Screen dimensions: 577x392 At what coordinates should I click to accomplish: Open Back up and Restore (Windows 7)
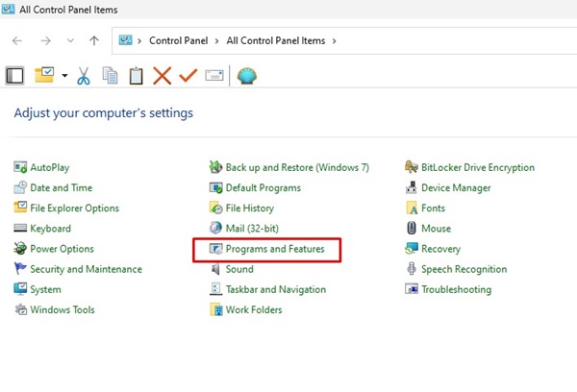(x=297, y=167)
